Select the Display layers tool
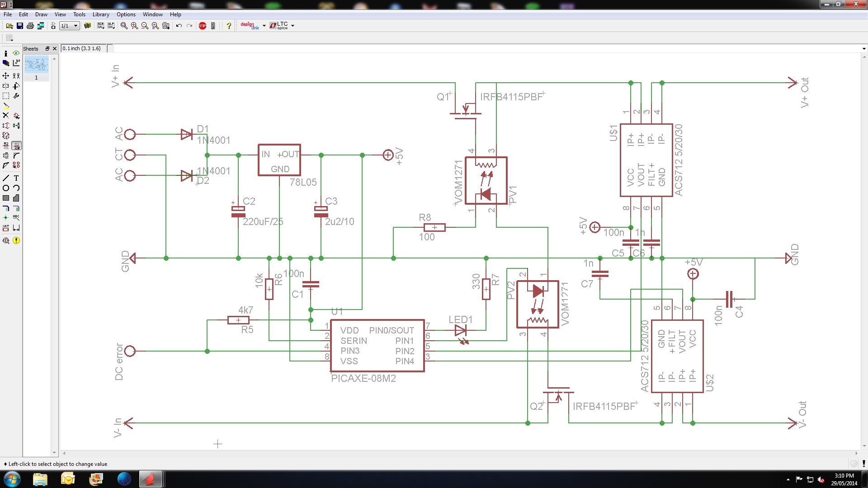This screenshot has width=868, height=488. point(6,63)
